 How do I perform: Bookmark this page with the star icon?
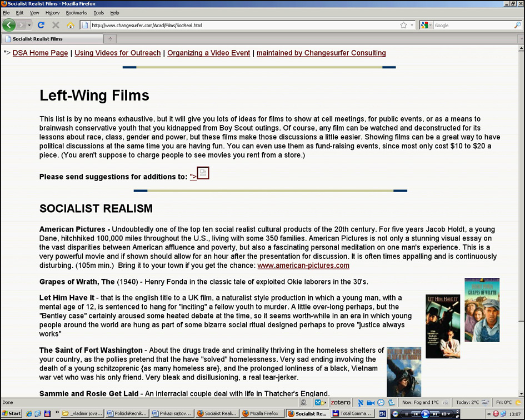[x=403, y=25]
